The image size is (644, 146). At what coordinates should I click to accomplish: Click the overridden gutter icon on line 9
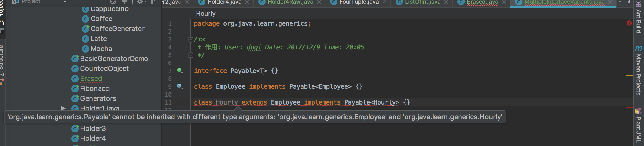[180, 86]
